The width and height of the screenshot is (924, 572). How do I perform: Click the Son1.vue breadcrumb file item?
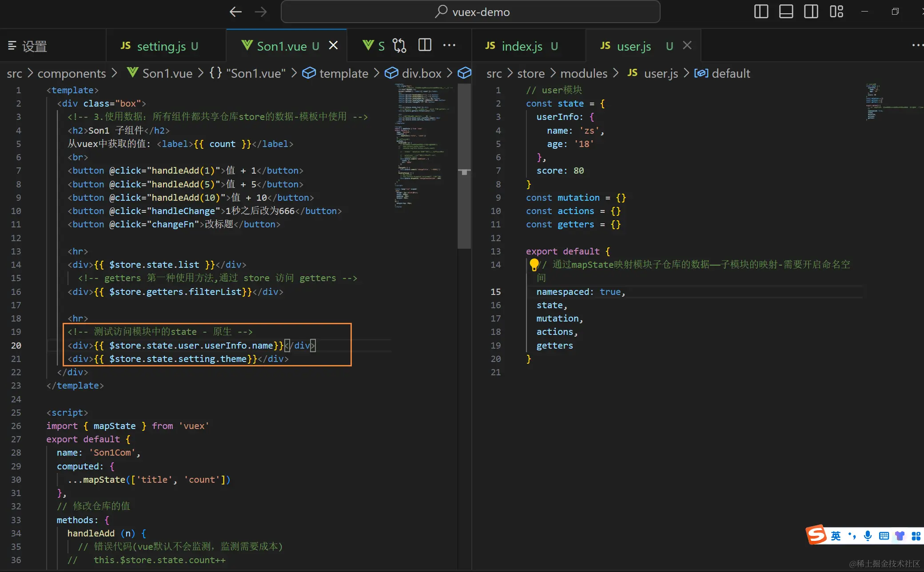click(x=167, y=73)
